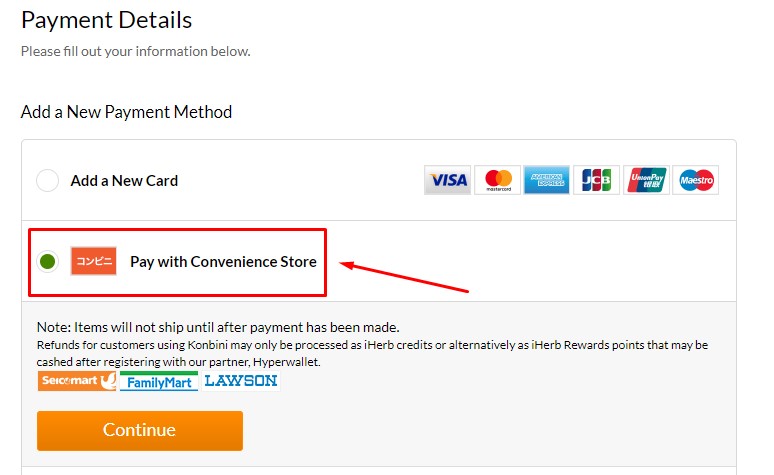This screenshot has width=774, height=475.
Task: Click the American Express logo
Action: pyautogui.click(x=546, y=180)
